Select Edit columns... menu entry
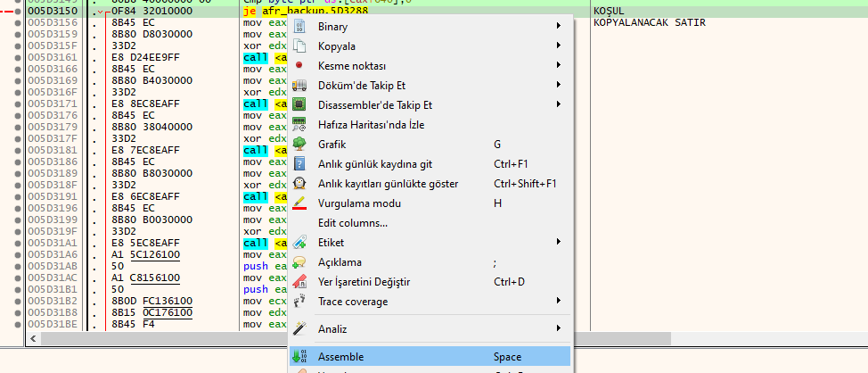The width and height of the screenshot is (868, 373). tap(430, 223)
